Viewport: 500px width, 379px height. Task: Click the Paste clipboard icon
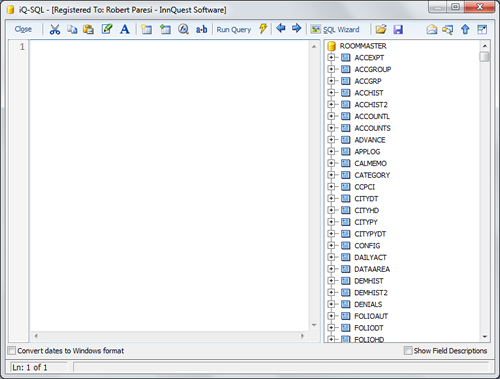pos(88,29)
